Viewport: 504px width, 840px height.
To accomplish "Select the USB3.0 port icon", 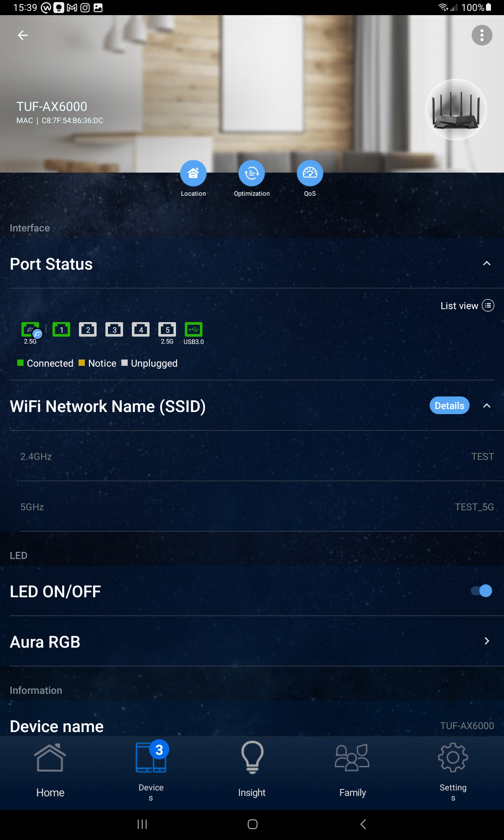I will click(194, 330).
